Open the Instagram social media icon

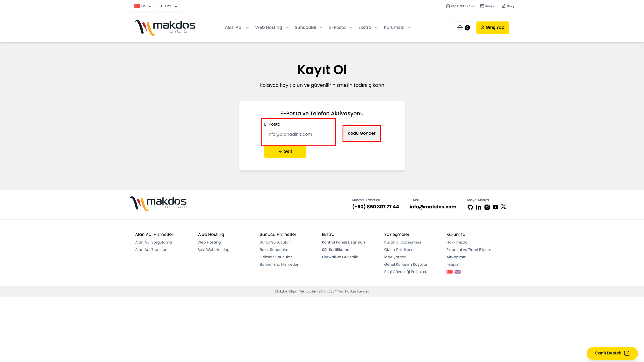tap(487, 207)
